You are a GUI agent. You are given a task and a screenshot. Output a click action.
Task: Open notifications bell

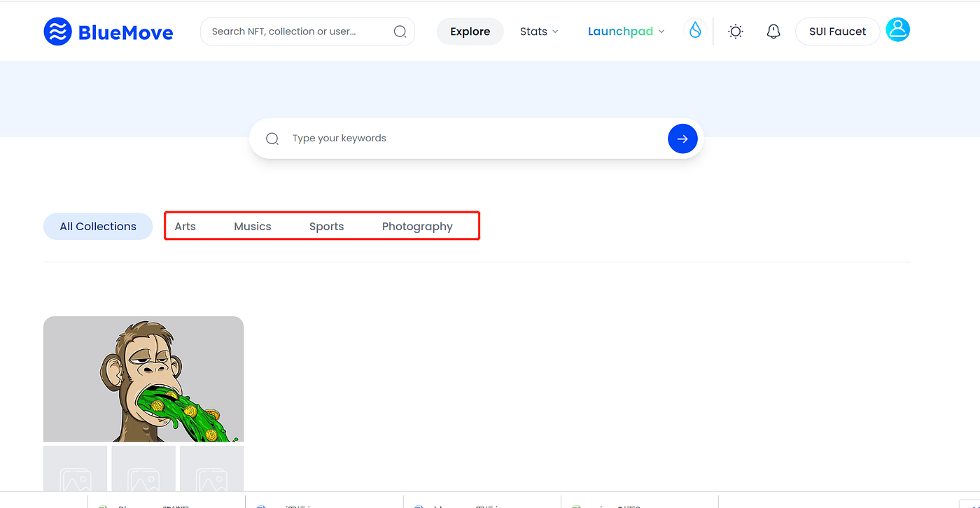coord(773,31)
